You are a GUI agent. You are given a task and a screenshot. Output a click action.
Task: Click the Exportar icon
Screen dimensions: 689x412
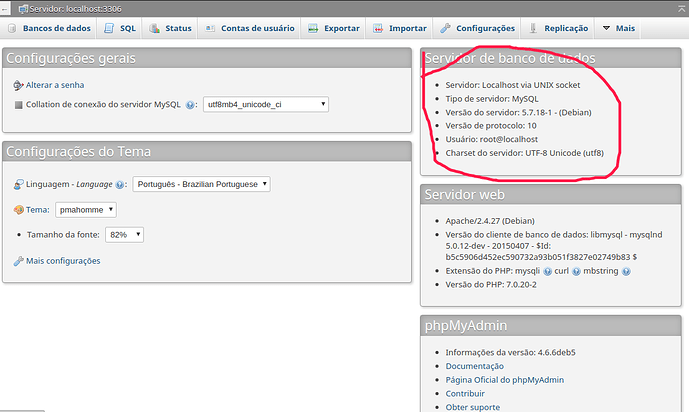(x=313, y=29)
